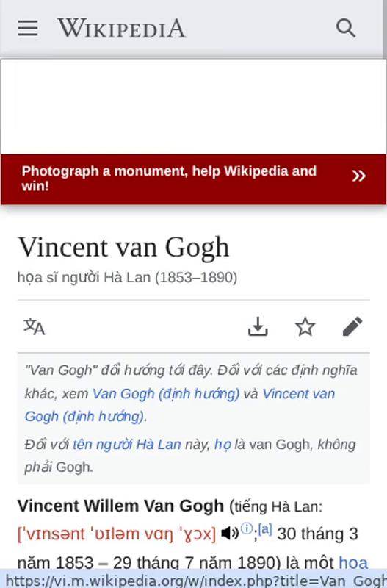Edit the article with pencil icon

pos(352,326)
